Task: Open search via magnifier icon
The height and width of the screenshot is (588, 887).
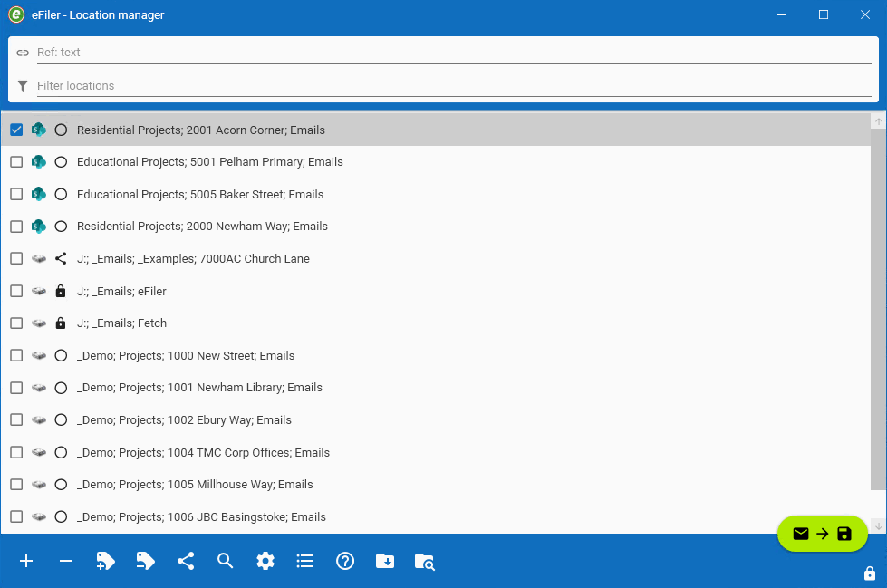Action: click(225, 561)
